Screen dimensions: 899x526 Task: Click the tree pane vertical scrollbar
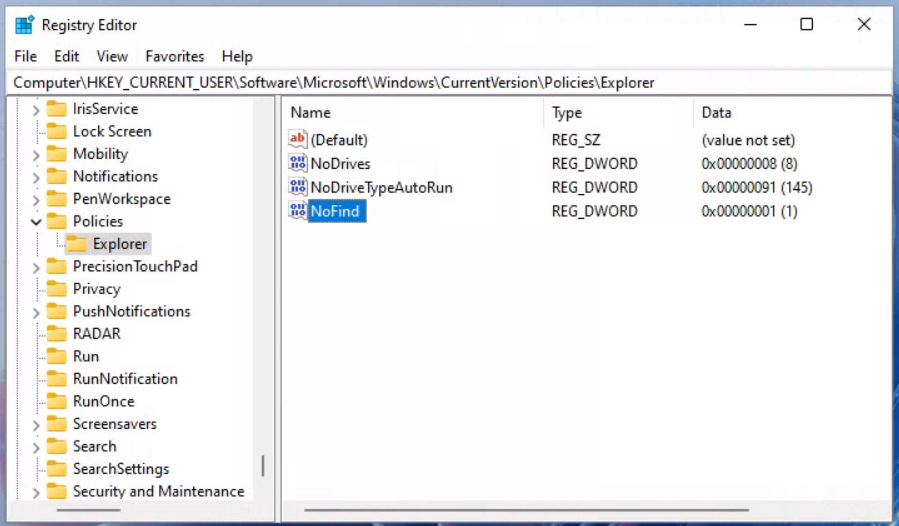pos(263,466)
